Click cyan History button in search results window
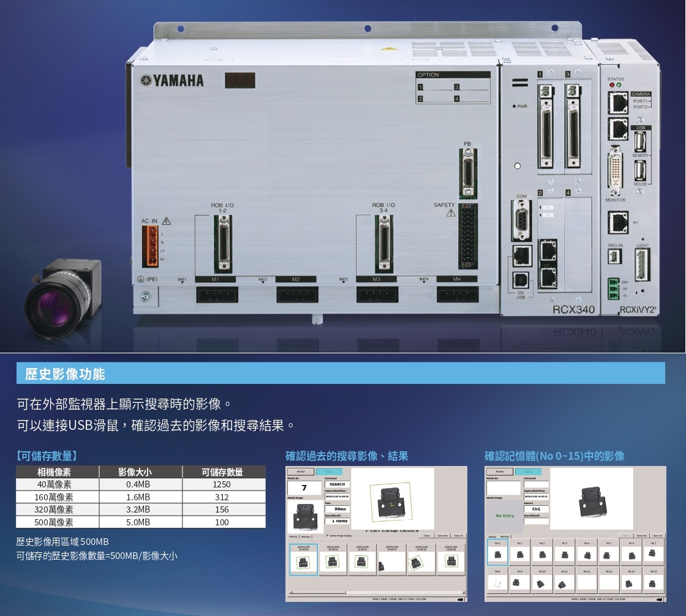 click(x=330, y=471)
